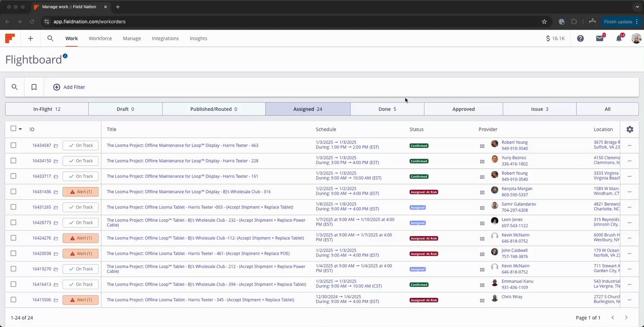Open browser extensions puzzle icon
The height and width of the screenshot is (327, 644).
[x=574, y=22]
